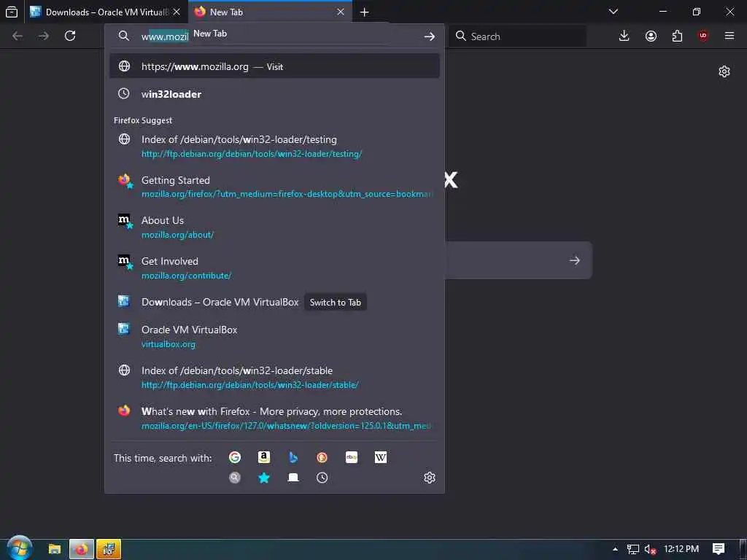747x560 pixels.
Task: Click muted volume icon in system tray
Action: [650, 550]
